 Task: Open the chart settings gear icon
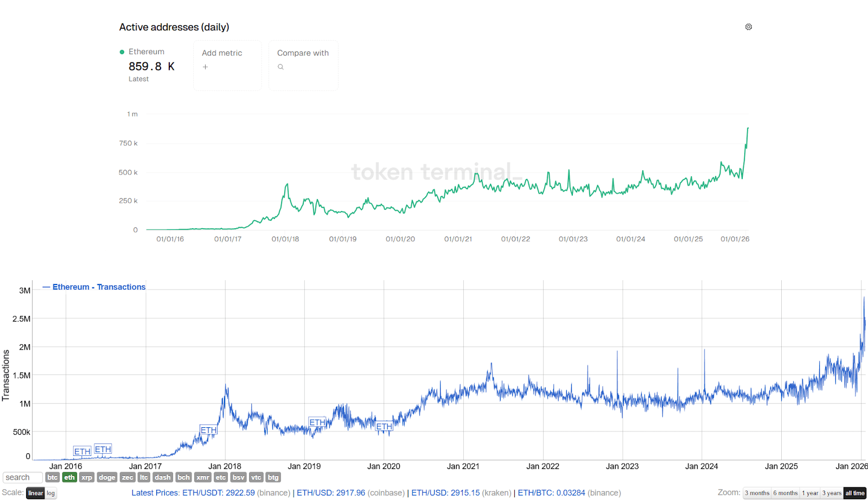749,27
